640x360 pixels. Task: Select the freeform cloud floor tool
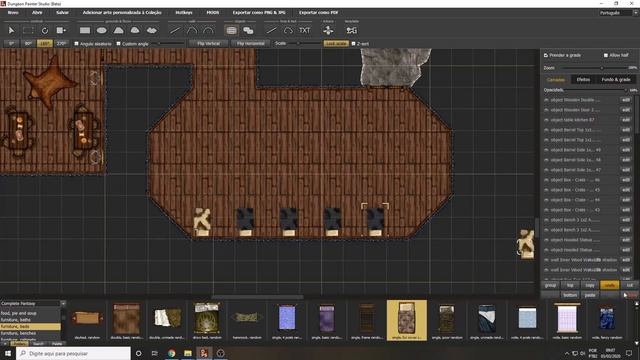(151, 31)
